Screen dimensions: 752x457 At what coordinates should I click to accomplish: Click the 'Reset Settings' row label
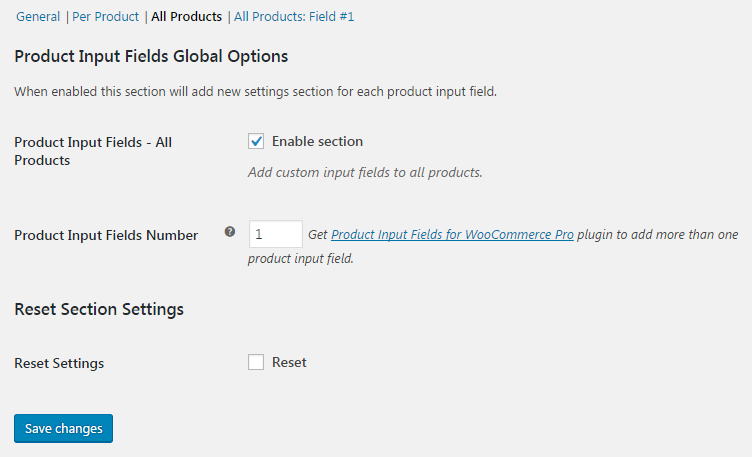tap(59, 363)
